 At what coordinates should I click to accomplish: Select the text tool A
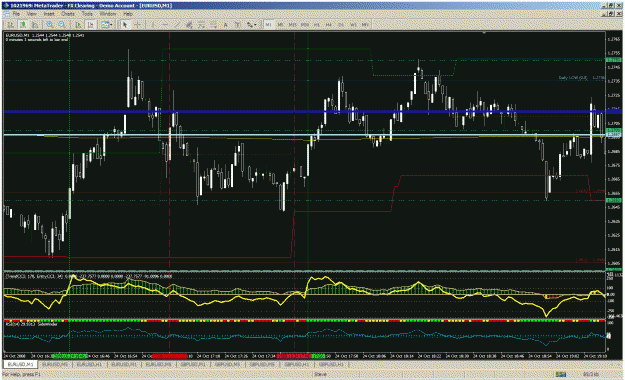click(226, 25)
